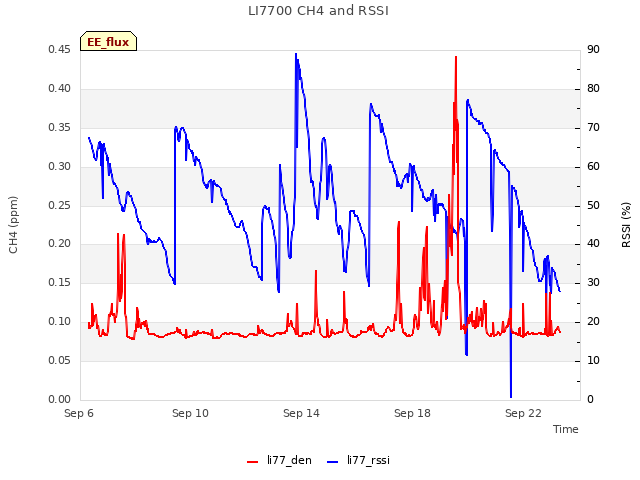Click the blue RSSI dip reaching zero
The width and height of the screenshot is (640, 480).
point(511,396)
